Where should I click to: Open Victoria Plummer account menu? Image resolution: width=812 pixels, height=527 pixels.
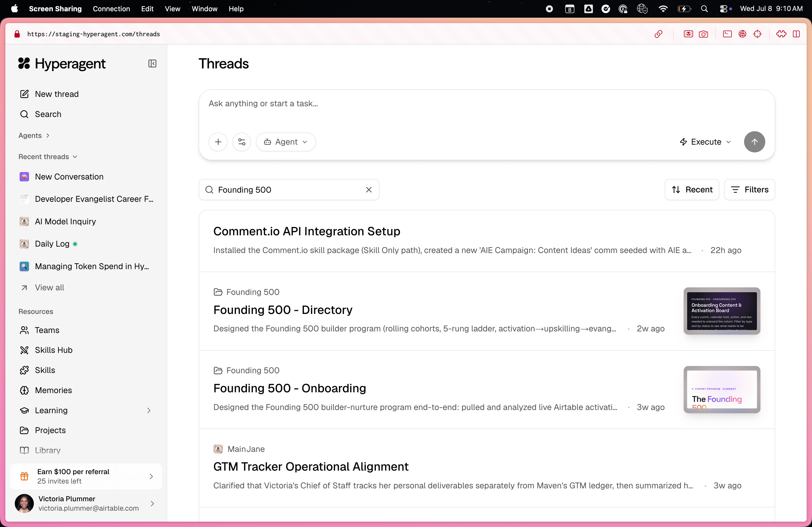86,503
